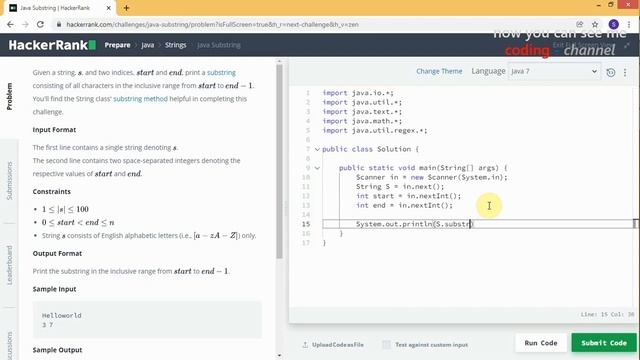Click 'Scanner in = new Scanner(System.in);' line
This screenshot has width=640, height=360.
[431, 177]
